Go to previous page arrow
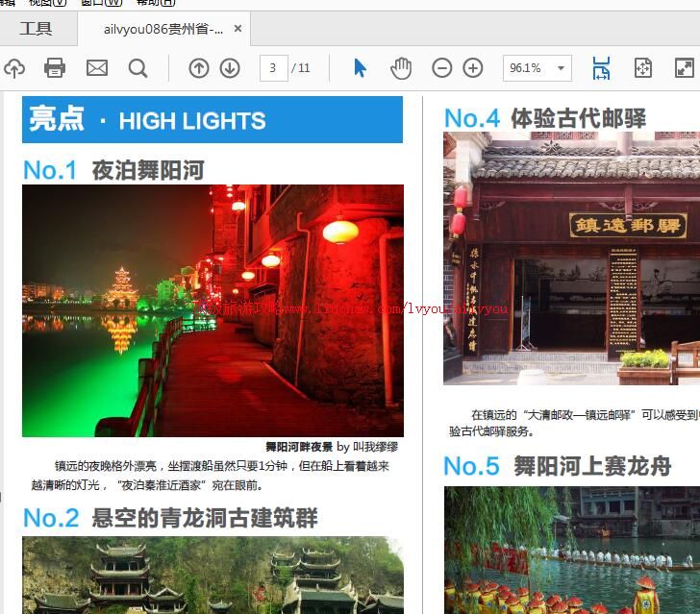The height and width of the screenshot is (614, 700). coord(199,68)
